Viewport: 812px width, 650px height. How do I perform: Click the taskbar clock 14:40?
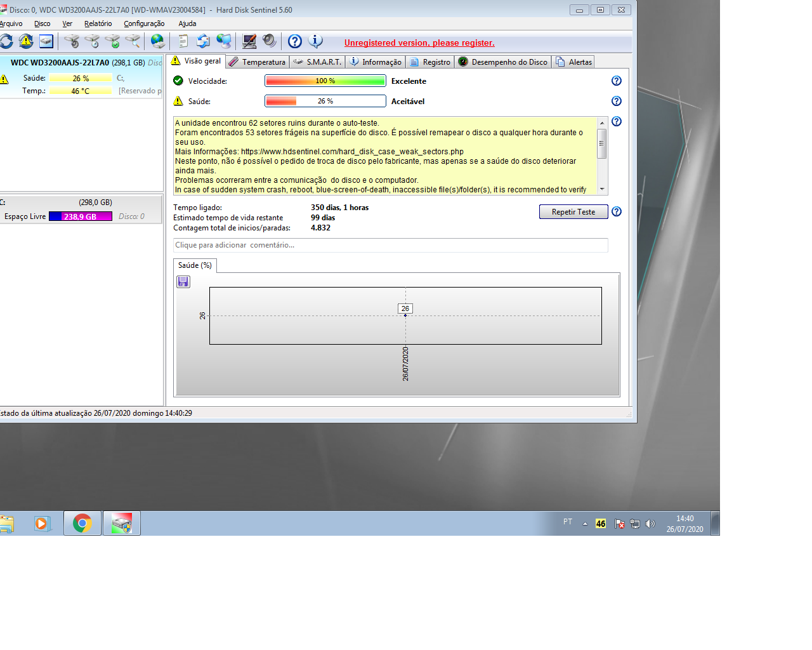685,524
